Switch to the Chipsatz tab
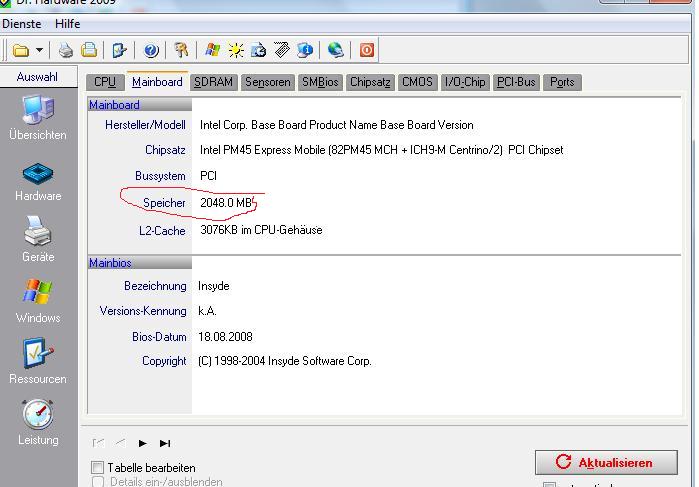699x487 pixels. pyautogui.click(x=370, y=82)
